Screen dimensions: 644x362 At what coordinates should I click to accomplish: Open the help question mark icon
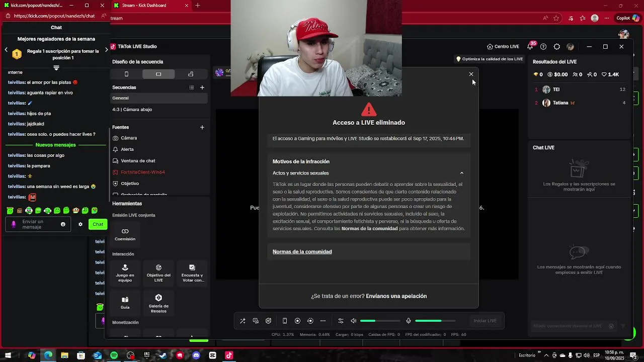(x=543, y=46)
